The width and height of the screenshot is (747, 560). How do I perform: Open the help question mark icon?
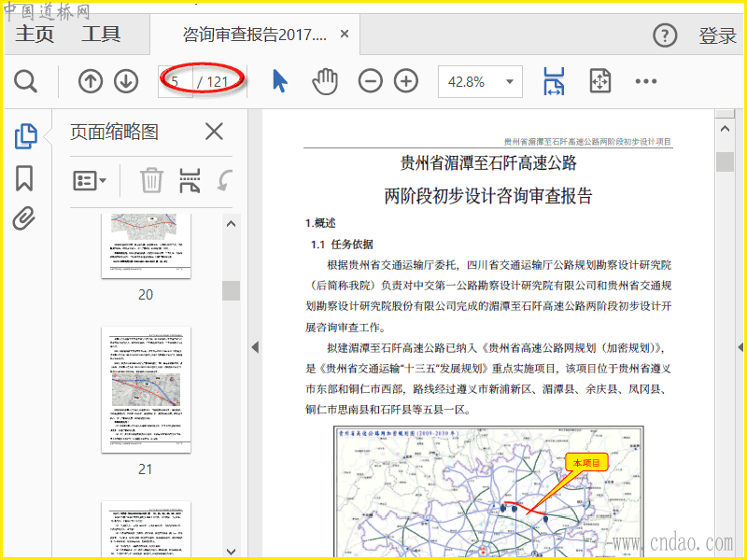click(664, 36)
